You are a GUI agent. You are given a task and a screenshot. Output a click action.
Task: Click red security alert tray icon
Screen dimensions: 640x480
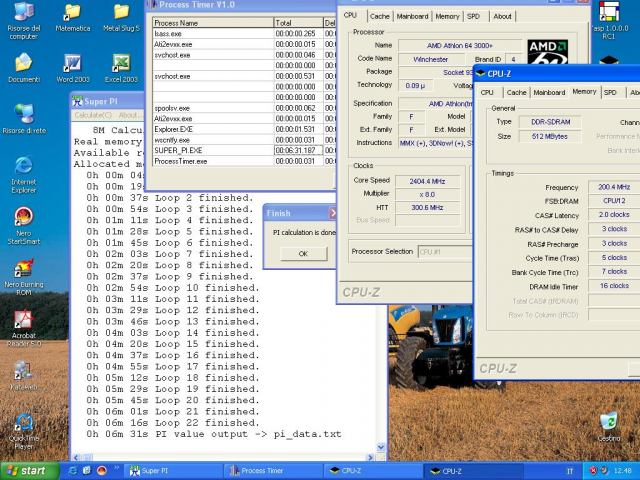(593, 471)
